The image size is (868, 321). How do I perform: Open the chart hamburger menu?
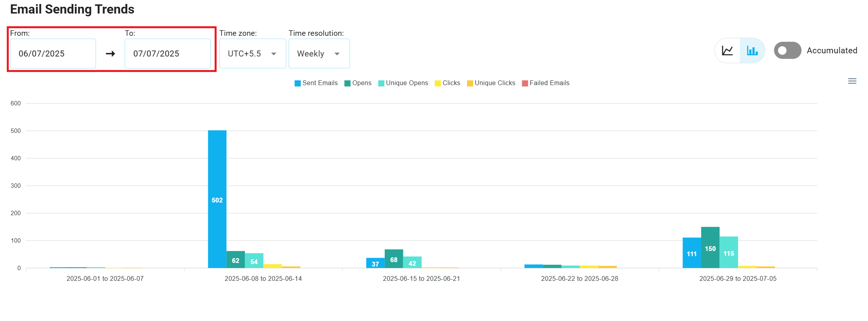[x=852, y=81]
